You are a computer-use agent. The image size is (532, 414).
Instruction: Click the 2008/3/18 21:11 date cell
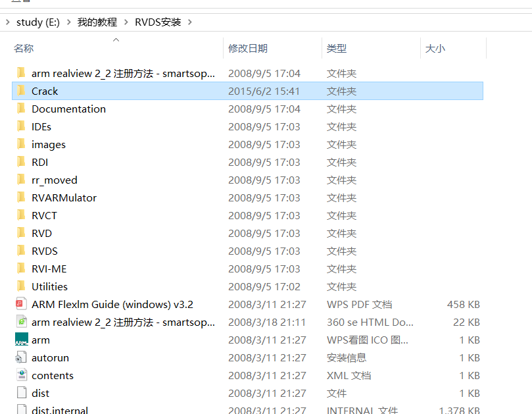click(x=267, y=323)
